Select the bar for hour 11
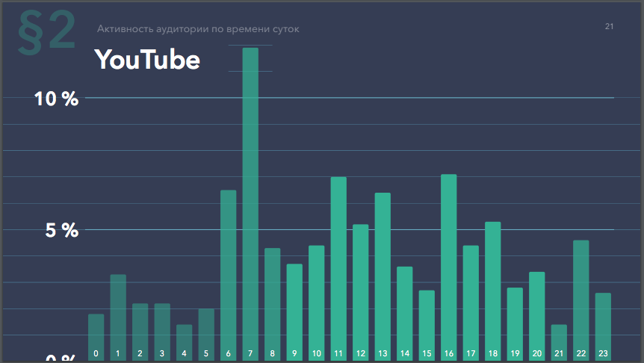This screenshot has height=363, width=644. click(x=338, y=269)
